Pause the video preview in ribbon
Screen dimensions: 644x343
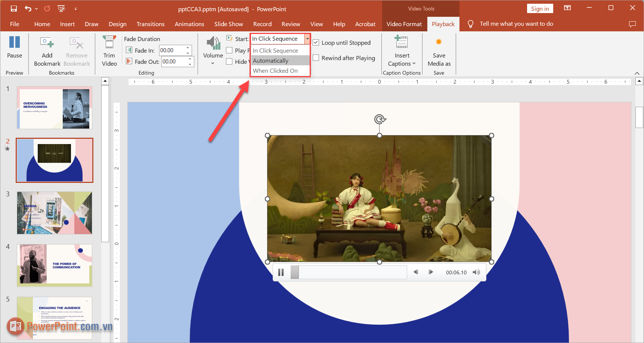pyautogui.click(x=15, y=47)
